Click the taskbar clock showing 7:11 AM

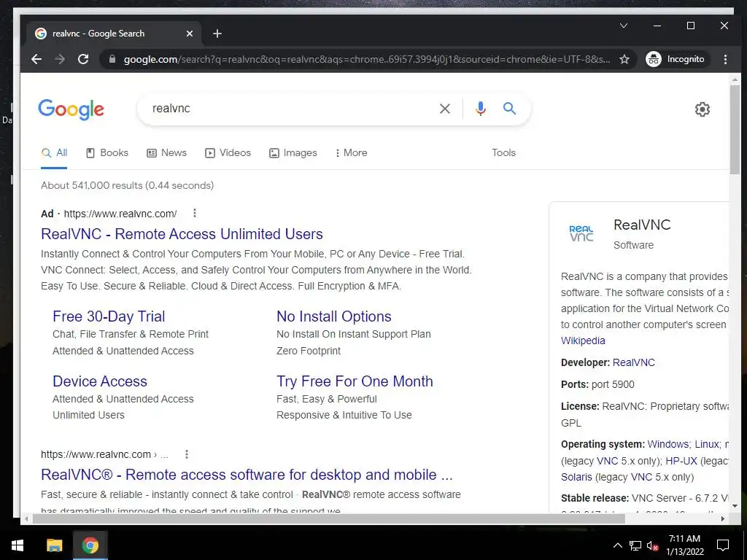(x=684, y=545)
